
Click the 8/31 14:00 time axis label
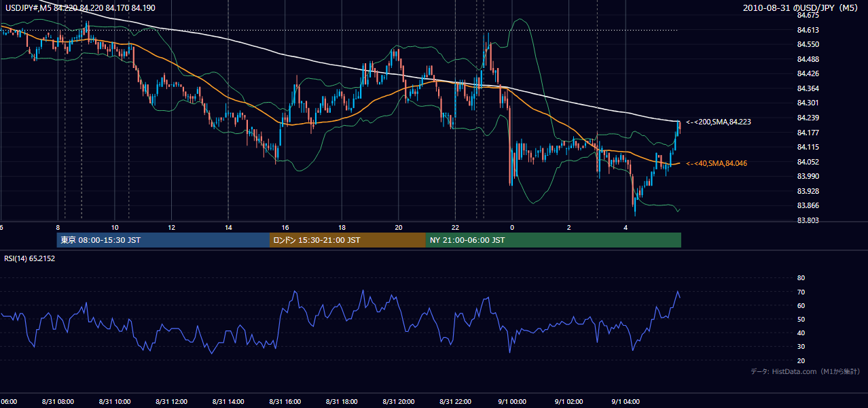click(x=228, y=402)
